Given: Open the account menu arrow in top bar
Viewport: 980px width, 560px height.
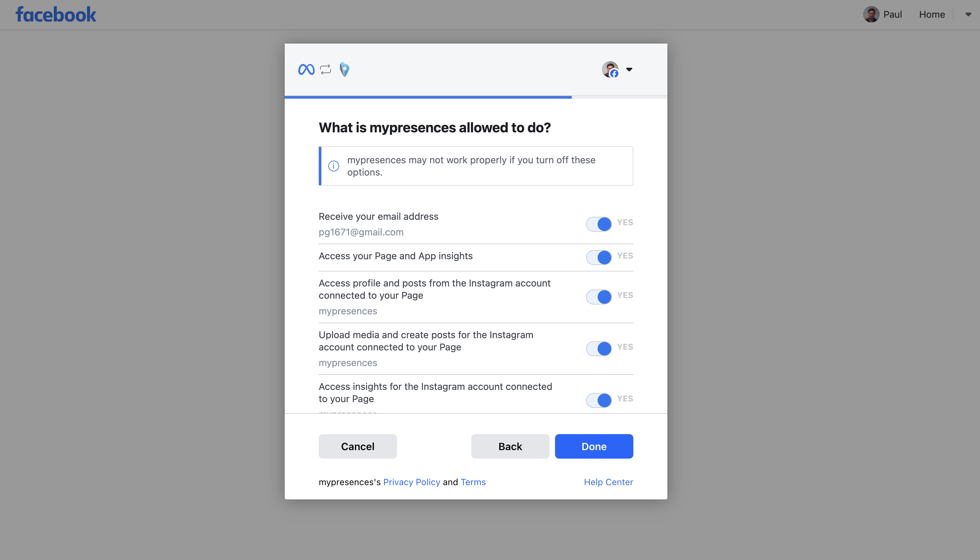Looking at the screenshot, I should pyautogui.click(x=968, y=15).
